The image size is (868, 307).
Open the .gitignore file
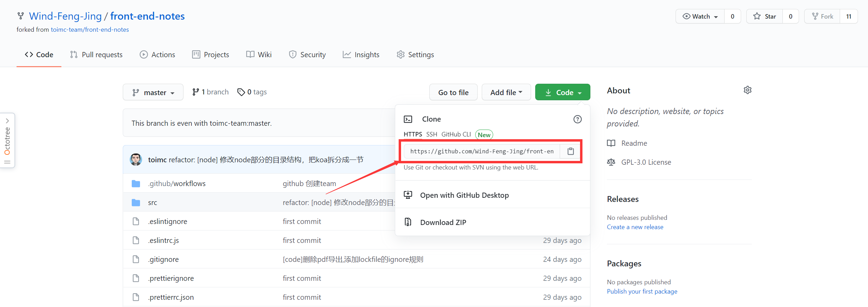pos(163,259)
